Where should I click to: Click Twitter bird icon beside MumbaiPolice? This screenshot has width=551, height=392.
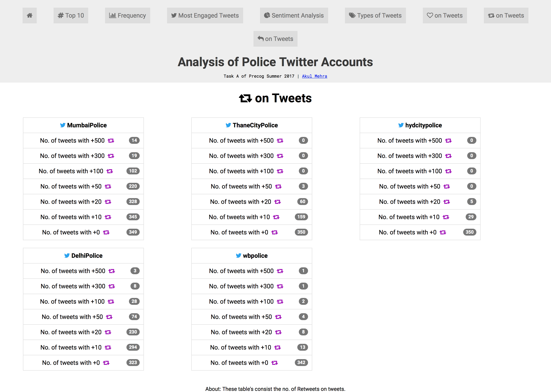click(x=63, y=125)
